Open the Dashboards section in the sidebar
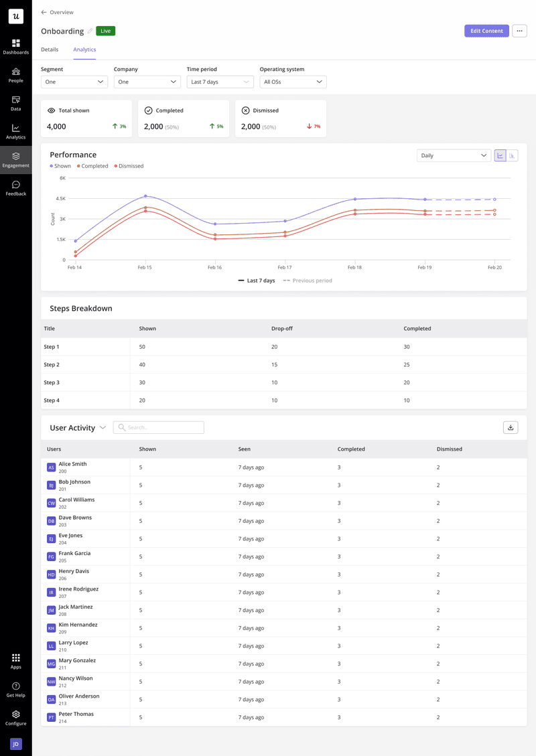 click(15, 47)
